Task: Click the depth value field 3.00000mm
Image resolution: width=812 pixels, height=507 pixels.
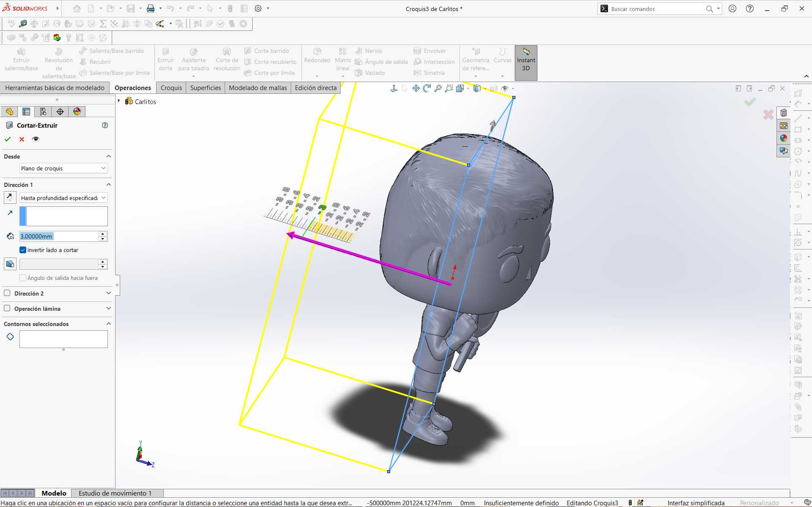Action: coord(59,236)
